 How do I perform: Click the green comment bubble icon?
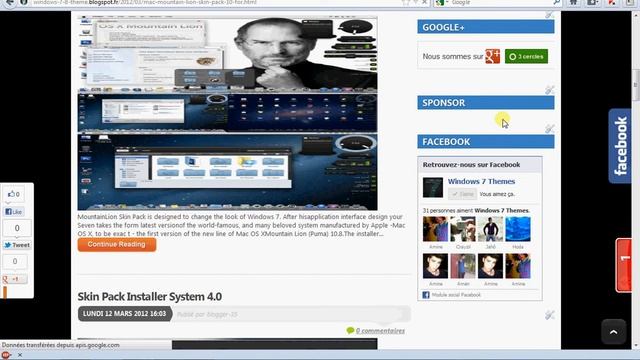coord(350,331)
